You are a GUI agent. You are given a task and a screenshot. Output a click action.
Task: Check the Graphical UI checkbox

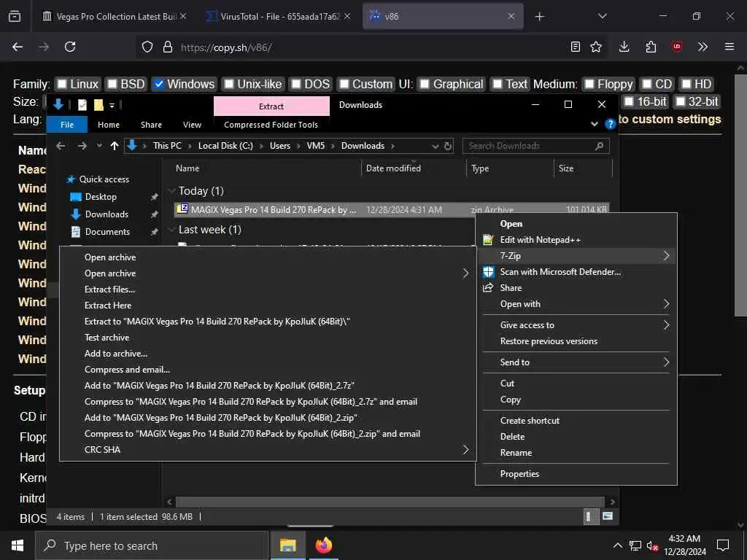point(425,85)
